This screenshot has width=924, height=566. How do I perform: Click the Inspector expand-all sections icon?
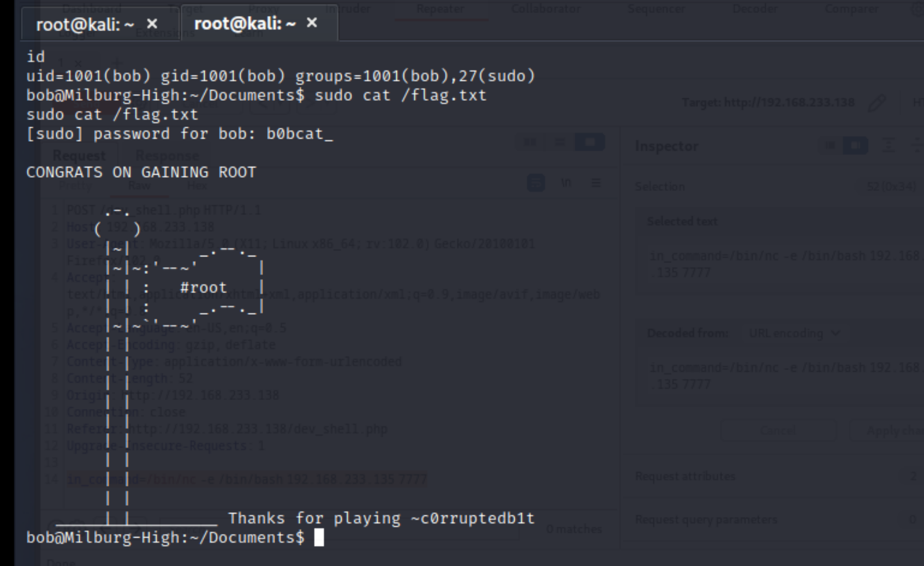[889, 146]
